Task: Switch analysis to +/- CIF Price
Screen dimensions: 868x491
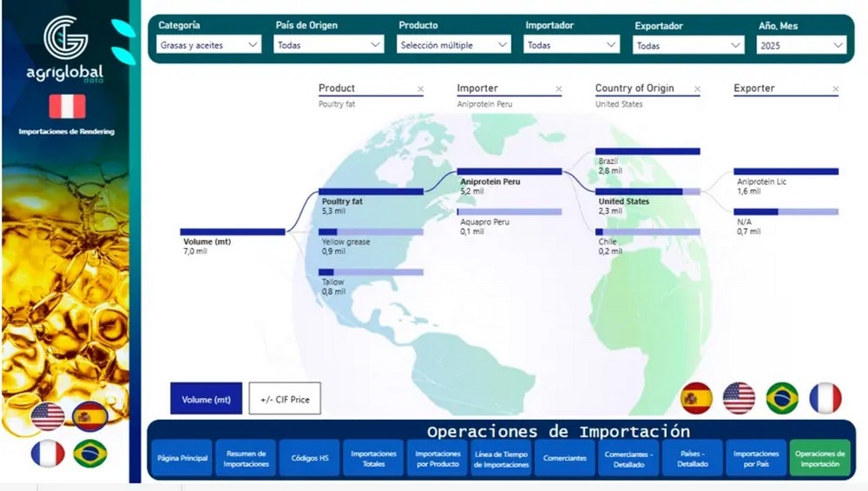Action: click(285, 399)
